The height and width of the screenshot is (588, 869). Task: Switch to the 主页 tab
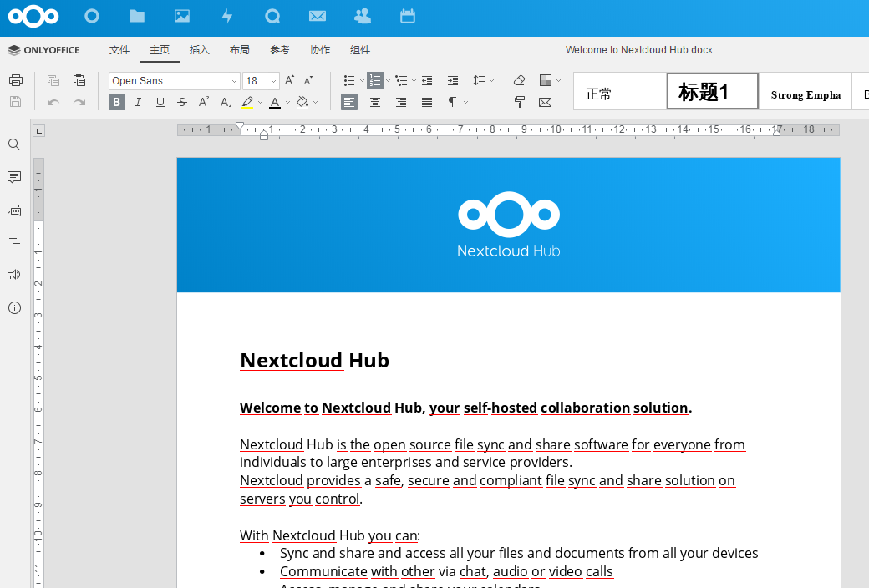[x=160, y=50]
